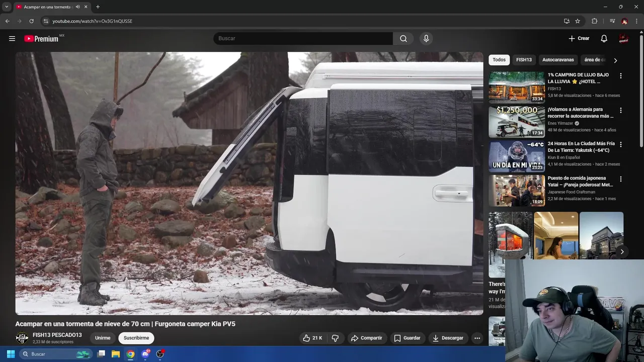Viewport: 644px width, 362px height.
Task: Select the 'Autocaravanas' filter chip
Action: 558,60
